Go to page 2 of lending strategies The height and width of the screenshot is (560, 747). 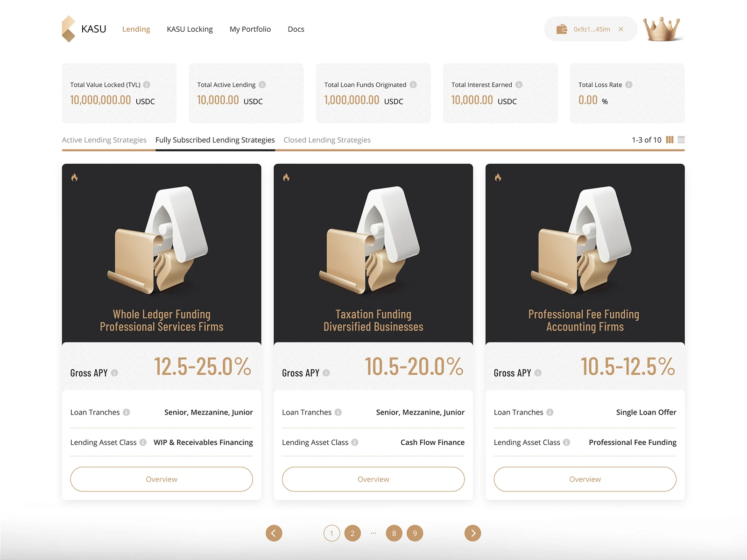click(x=352, y=533)
